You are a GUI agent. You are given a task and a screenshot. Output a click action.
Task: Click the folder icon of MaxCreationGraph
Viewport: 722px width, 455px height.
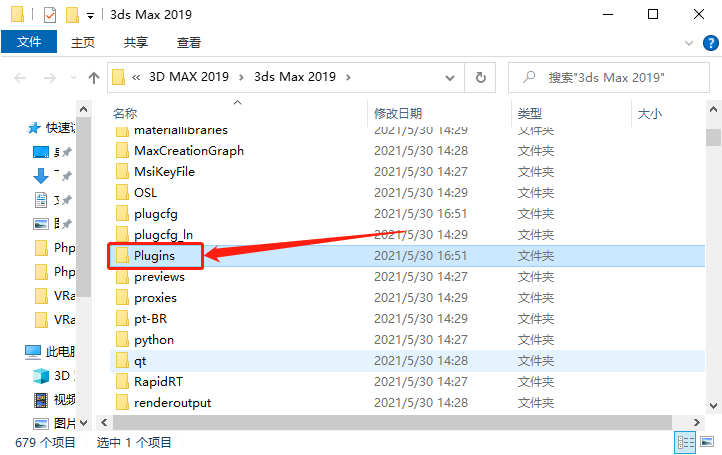pos(122,151)
